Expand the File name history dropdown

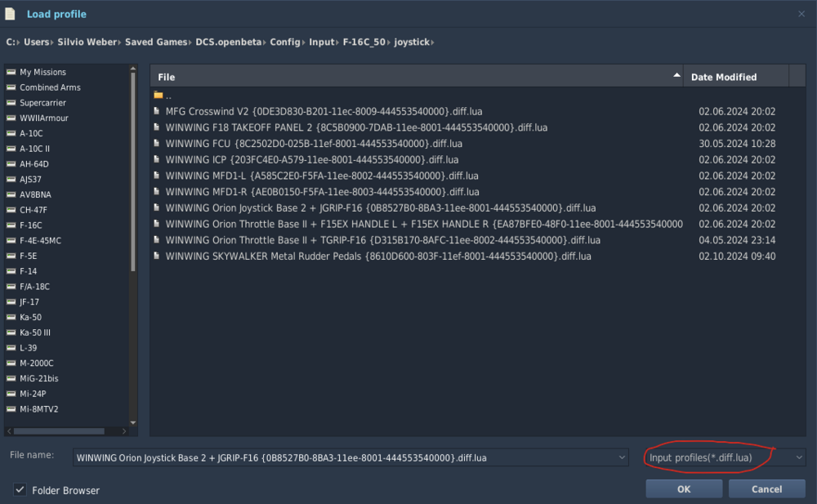[x=622, y=457]
